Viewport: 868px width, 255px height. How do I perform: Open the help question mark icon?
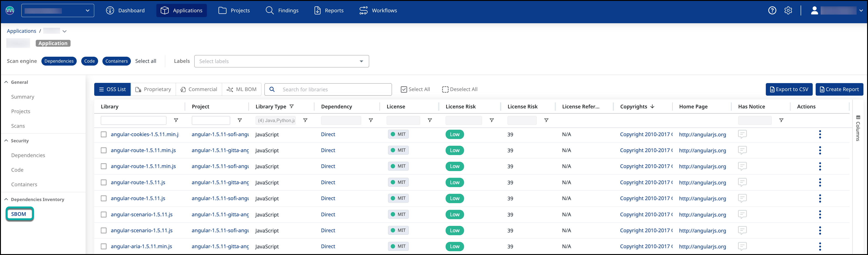(772, 10)
